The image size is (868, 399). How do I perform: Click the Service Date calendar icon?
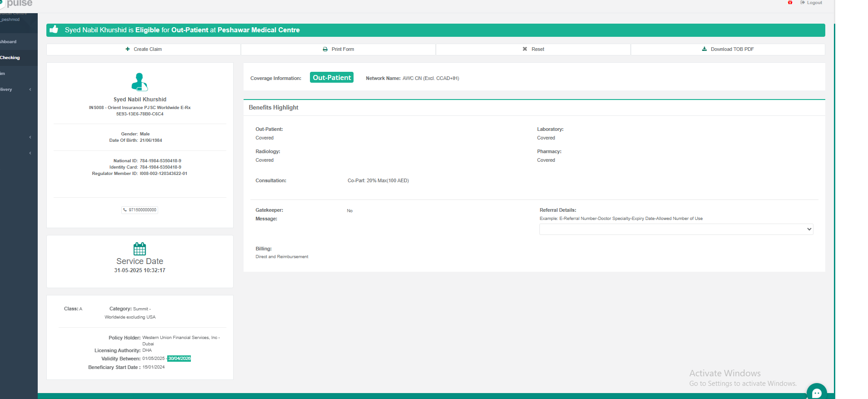(x=140, y=249)
